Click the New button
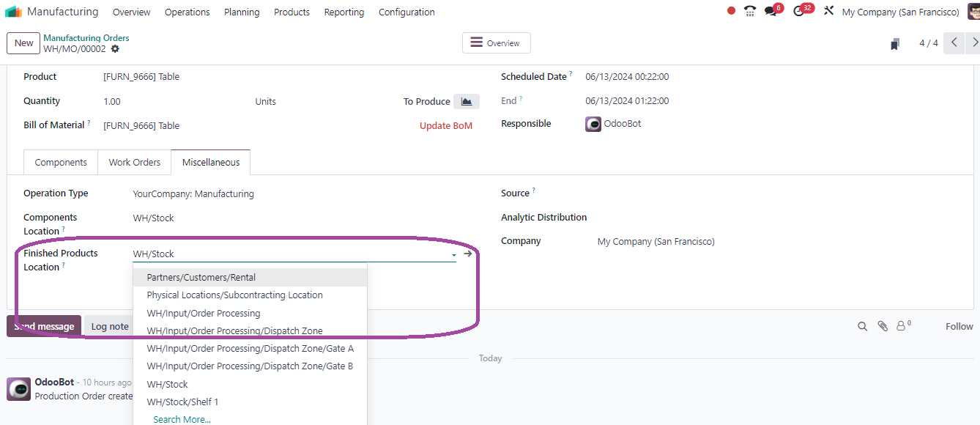980x425 pixels. [x=23, y=43]
